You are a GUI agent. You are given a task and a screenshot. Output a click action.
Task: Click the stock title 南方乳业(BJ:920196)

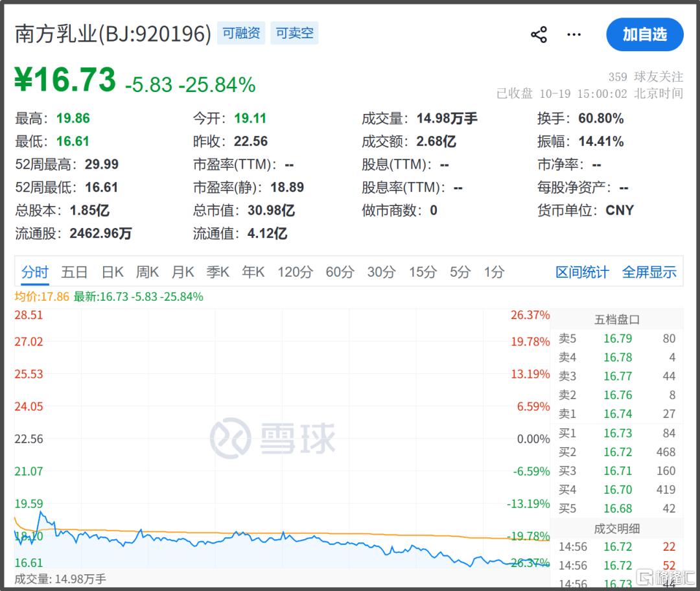113,34
